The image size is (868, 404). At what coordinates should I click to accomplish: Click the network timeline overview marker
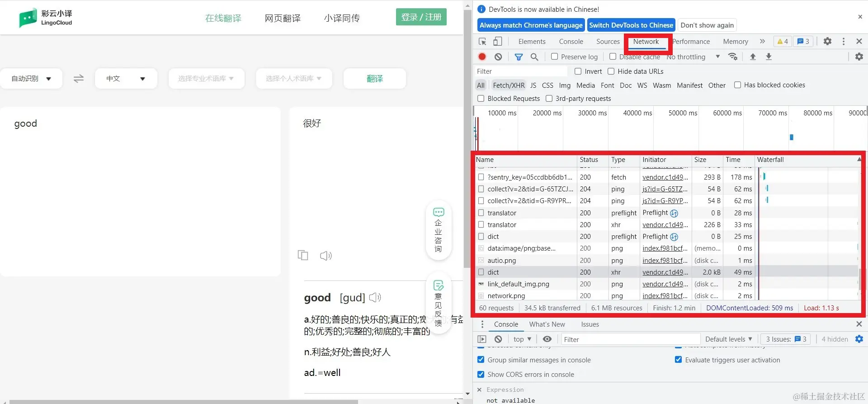(792, 137)
